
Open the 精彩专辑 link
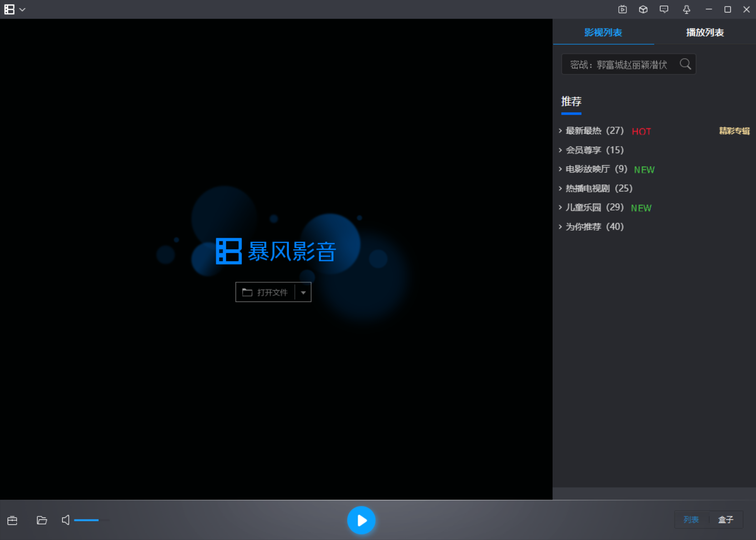pos(734,131)
